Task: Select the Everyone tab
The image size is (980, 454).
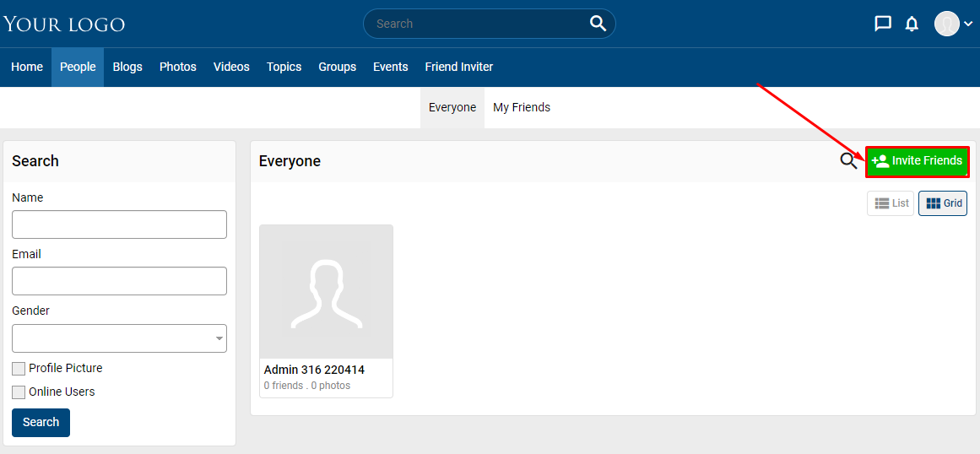Action: pyautogui.click(x=452, y=107)
